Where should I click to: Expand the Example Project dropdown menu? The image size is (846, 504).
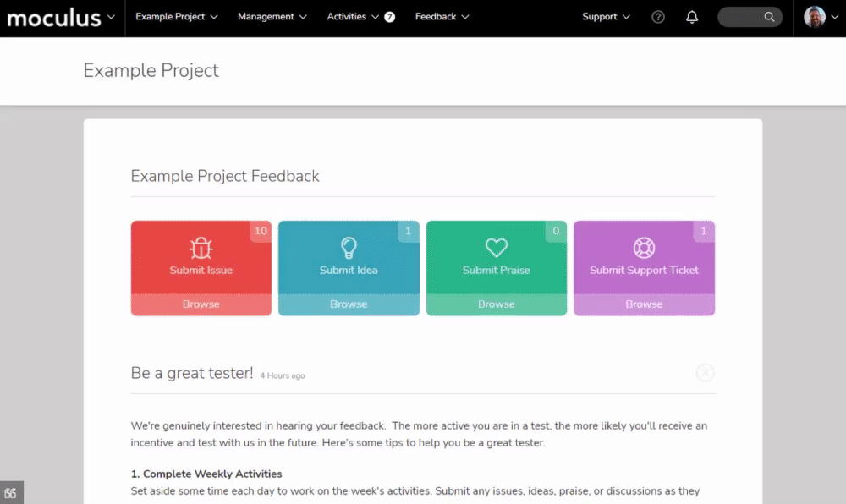click(x=177, y=17)
